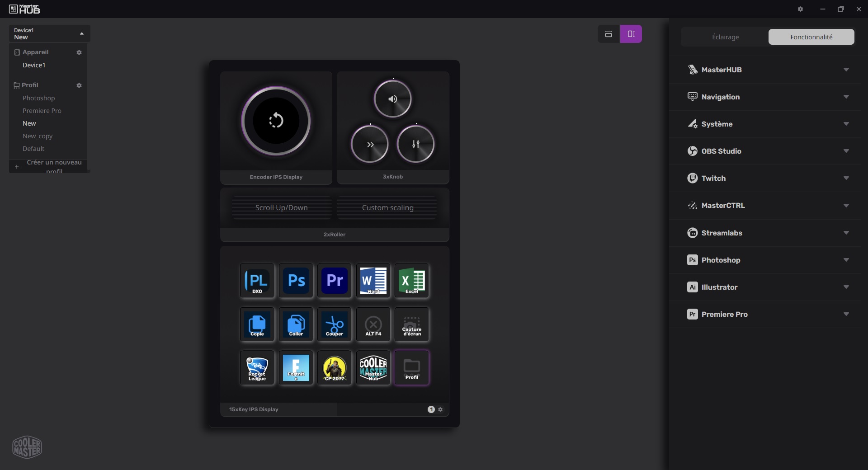
Task: Click the Capture d'écran key
Action: [411, 324]
